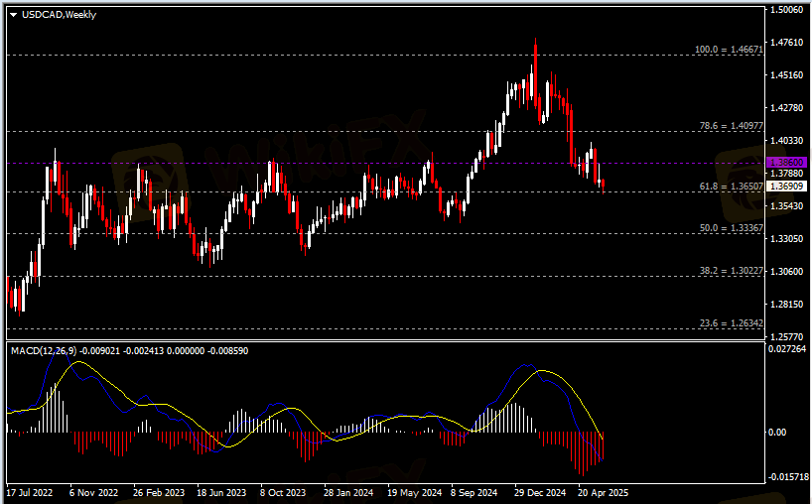Select the 38.2 = 1.30227 Fibonacci label

(x=732, y=271)
